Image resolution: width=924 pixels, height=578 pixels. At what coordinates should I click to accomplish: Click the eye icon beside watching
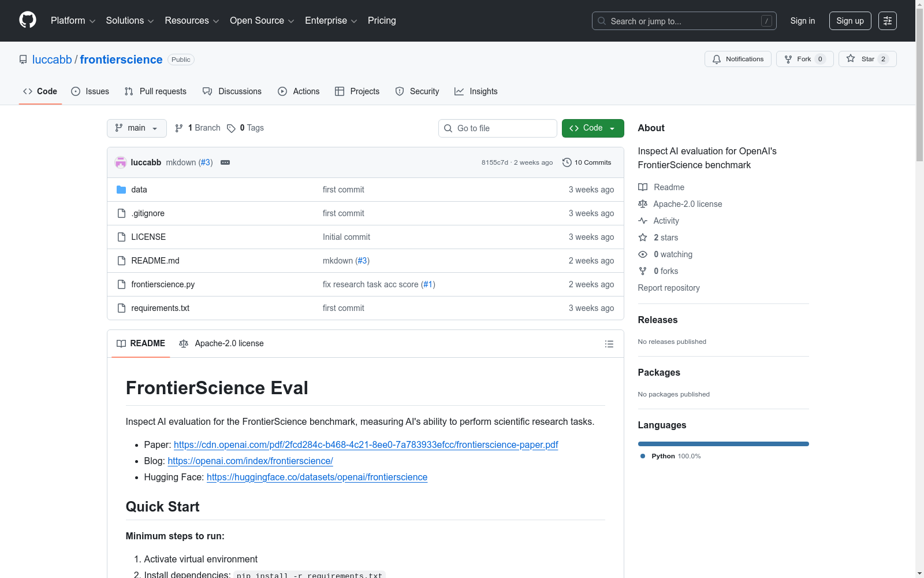(643, 254)
